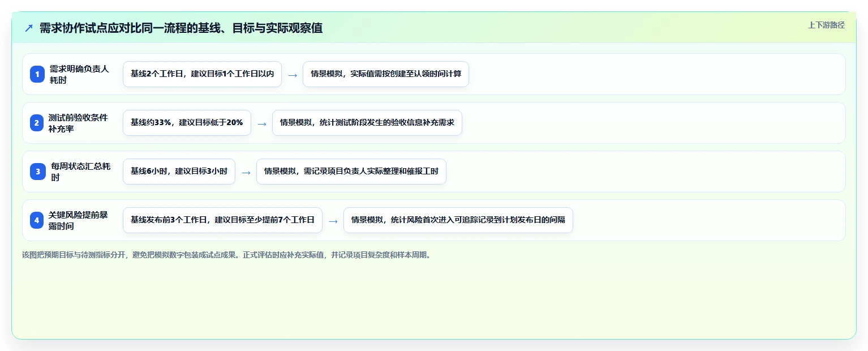Click the 基线约33%，建议目标低于20% box
The width and height of the screenshot is (868, 351).
coord(187,123)
